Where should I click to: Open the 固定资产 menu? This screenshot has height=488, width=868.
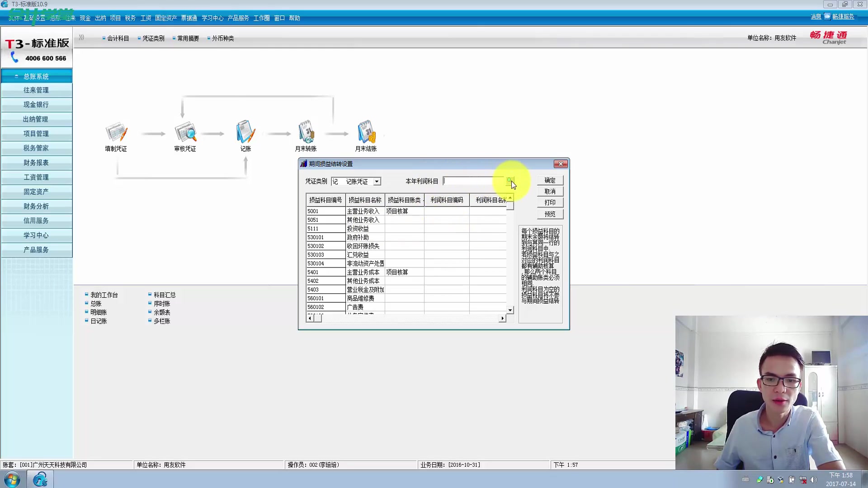click(x=166, y=18)
